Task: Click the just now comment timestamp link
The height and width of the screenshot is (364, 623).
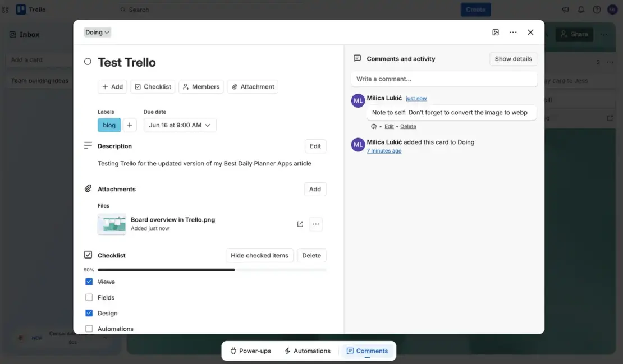Action: [x=416, y=99]
